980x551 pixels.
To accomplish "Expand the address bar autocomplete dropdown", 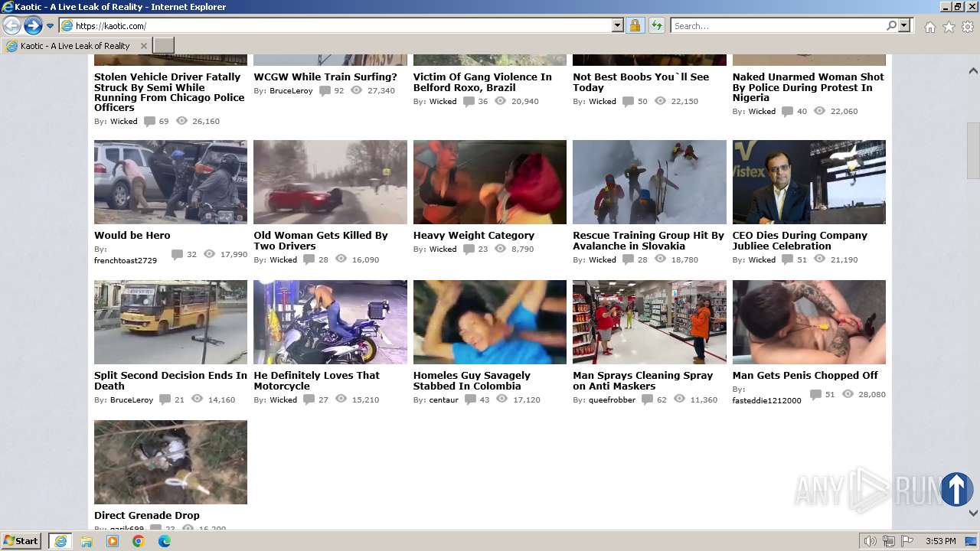I will pos(618,26).
